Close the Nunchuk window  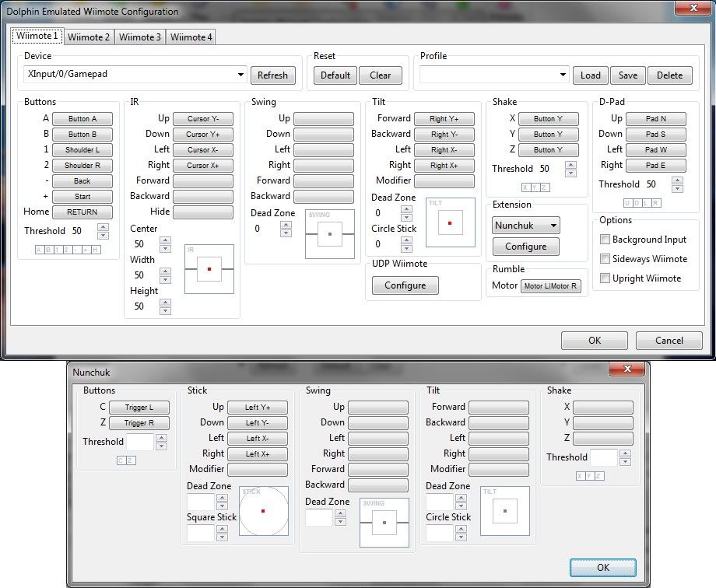627,369
